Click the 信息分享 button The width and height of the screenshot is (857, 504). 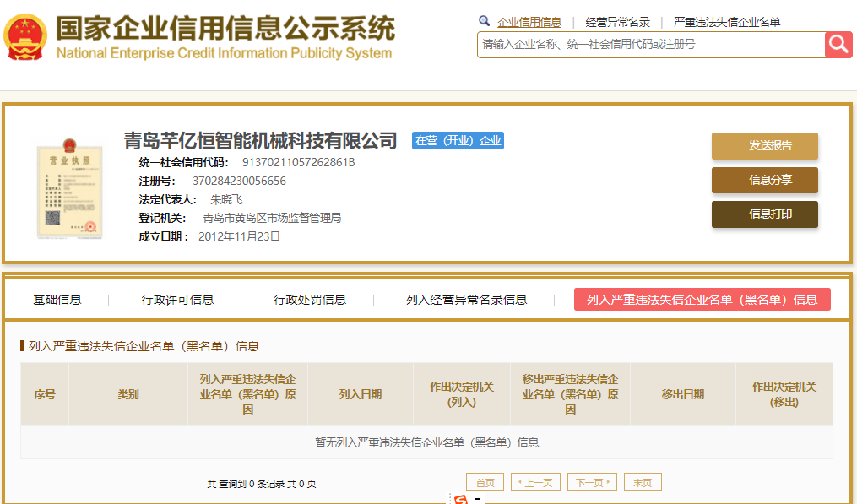pyautogui.click(x=765, y=180)
